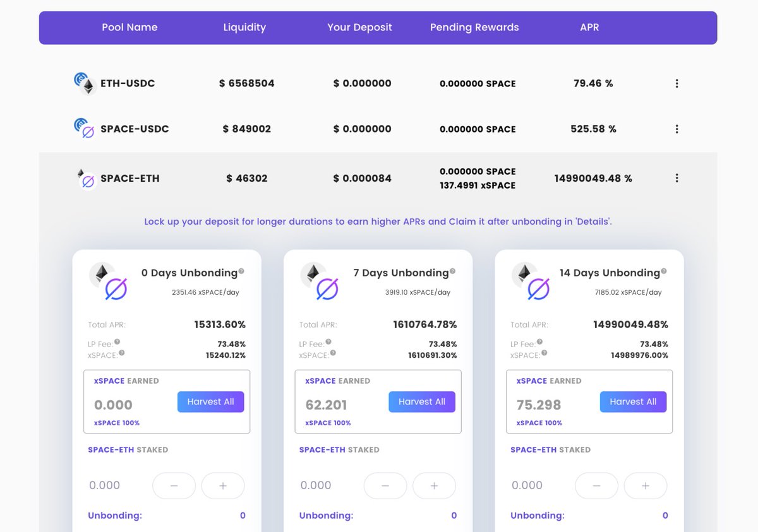The width and height of the screenshot is (758, 532).
Task: Click xSPACE help icon in 7 Days card
Action: point(333,353)
